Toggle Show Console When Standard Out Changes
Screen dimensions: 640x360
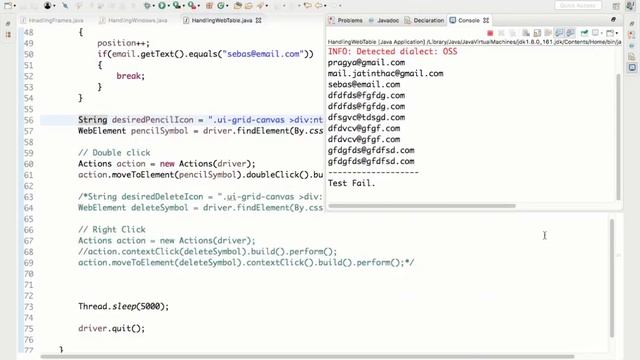559,33
